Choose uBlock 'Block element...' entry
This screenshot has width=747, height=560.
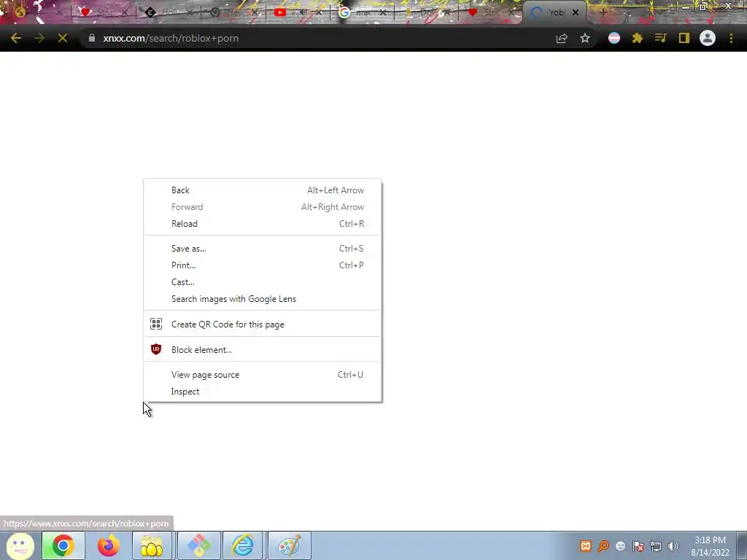(262, 349)
